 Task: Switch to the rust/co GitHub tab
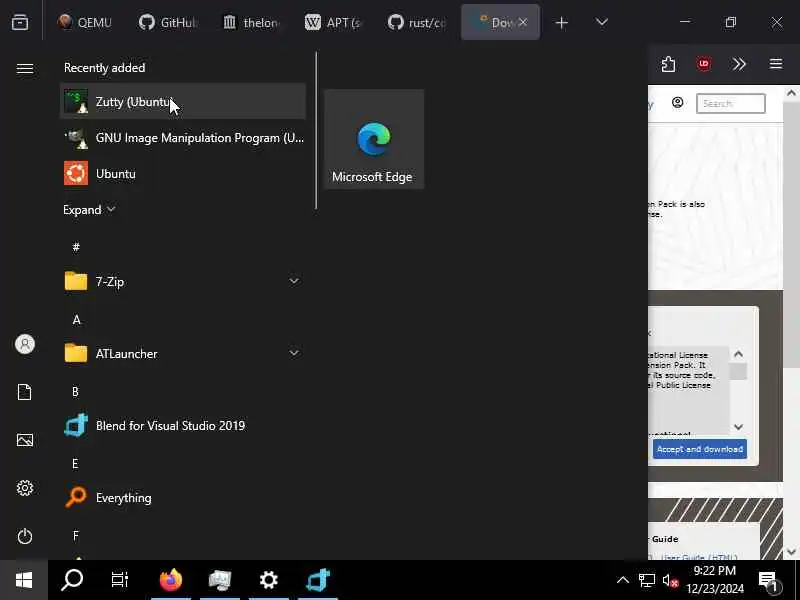(417, 22)
